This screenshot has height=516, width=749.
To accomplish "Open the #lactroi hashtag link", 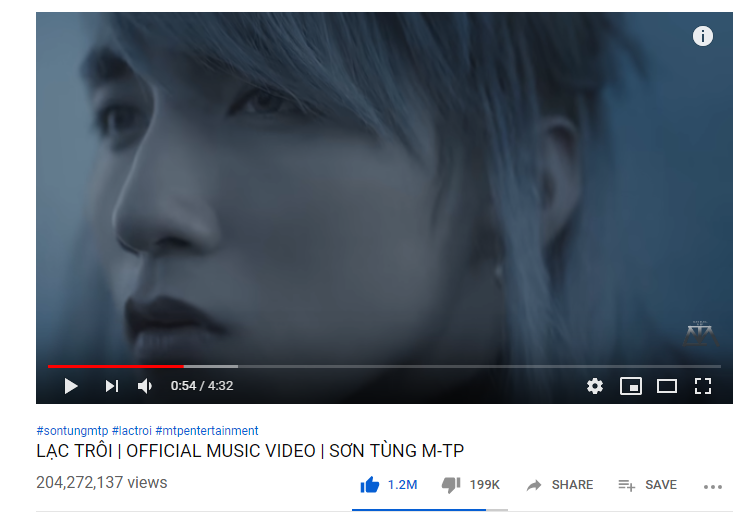I will 131,430.
